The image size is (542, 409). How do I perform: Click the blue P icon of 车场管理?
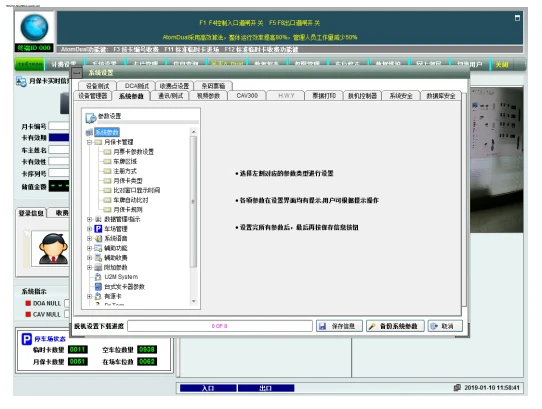(x=98, y=229)
